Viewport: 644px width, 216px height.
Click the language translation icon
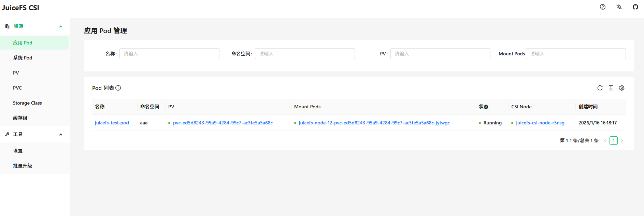(x=619, y=7)
